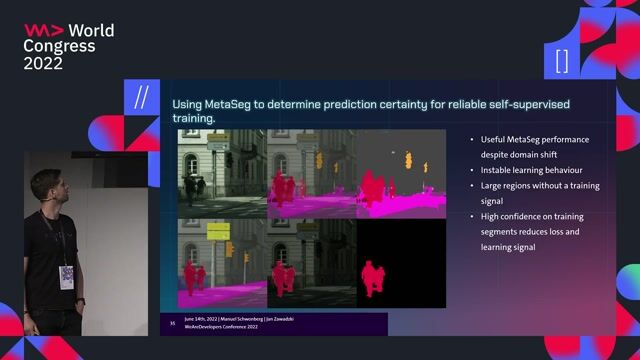Screen dimensions: 640x360
Task: Click the square brackets icon in blue tile
Action: point(562,61)
